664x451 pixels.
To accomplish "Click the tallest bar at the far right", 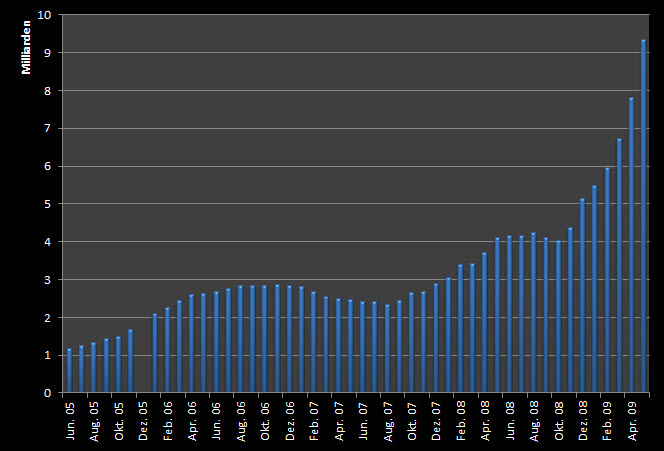I will tap(643, 216).
